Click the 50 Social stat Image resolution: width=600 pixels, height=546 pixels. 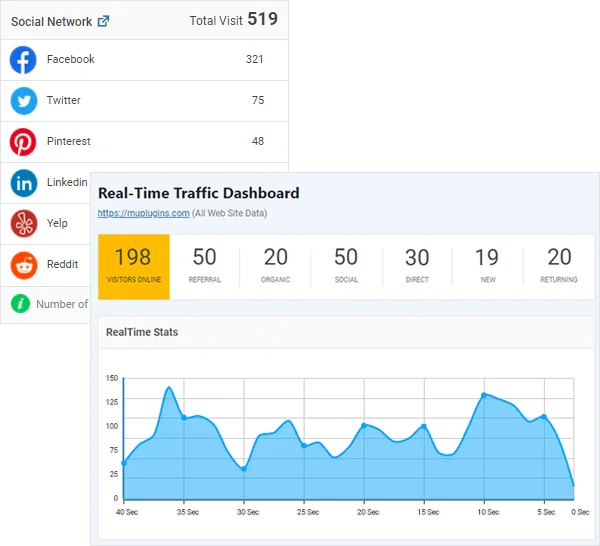[346, 266]
